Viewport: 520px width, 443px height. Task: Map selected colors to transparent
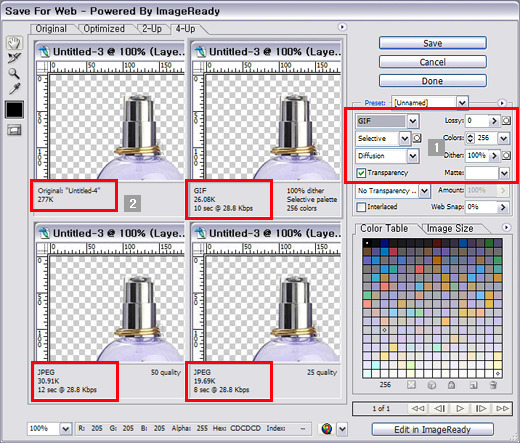411,385
